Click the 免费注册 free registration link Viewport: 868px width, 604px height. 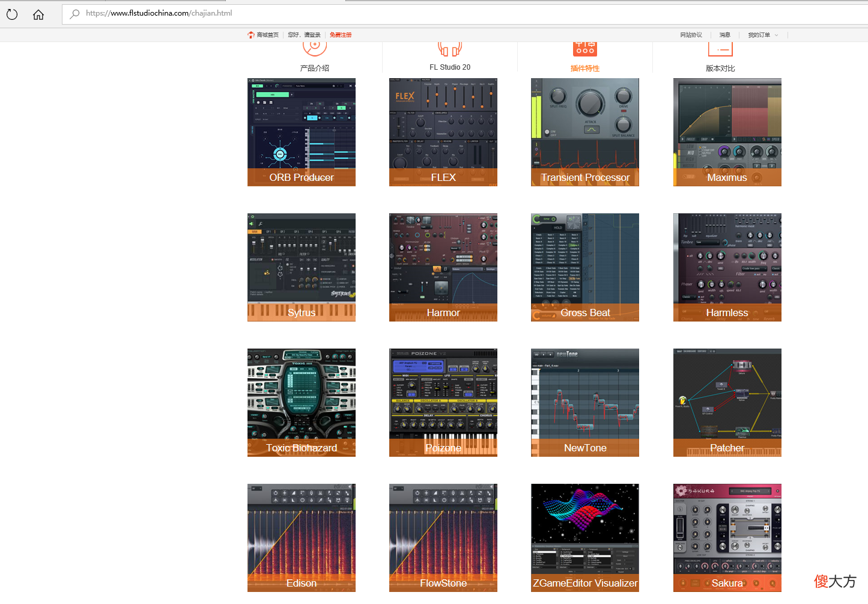(341, 35)
